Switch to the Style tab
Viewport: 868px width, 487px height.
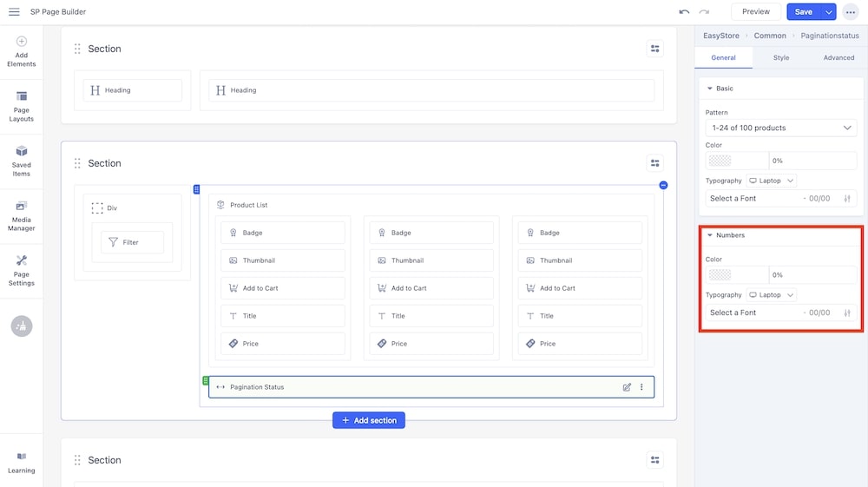(781, 58)
